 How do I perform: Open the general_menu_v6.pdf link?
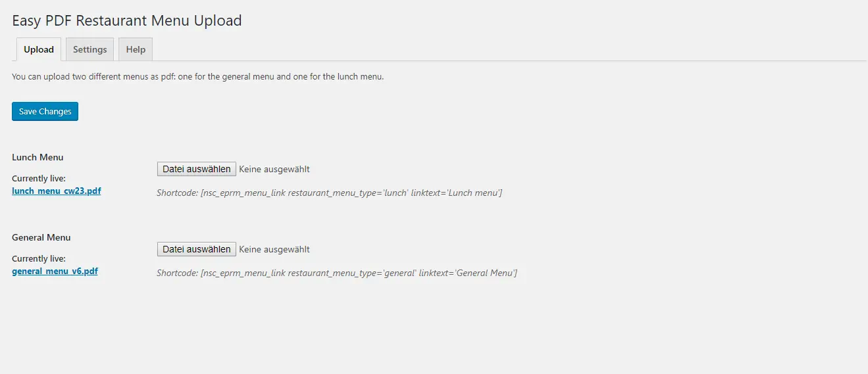click(x=55, y=271)
